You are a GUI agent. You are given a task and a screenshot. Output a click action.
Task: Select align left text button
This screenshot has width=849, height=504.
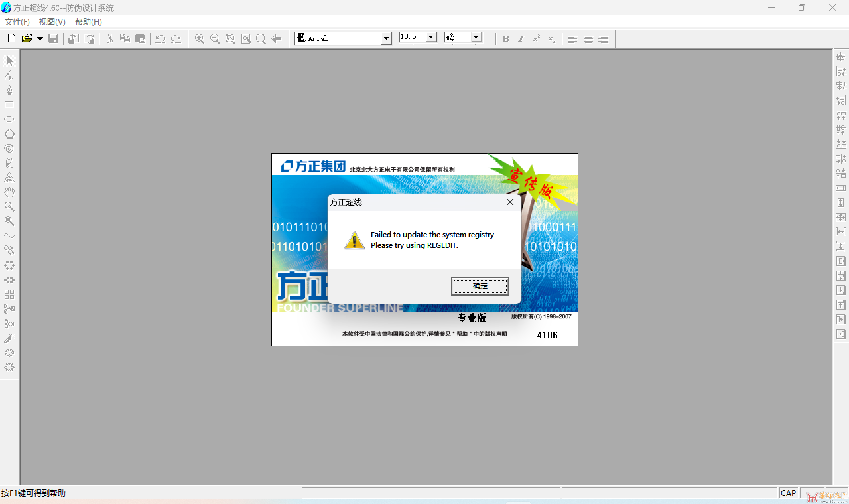point(572,39)
